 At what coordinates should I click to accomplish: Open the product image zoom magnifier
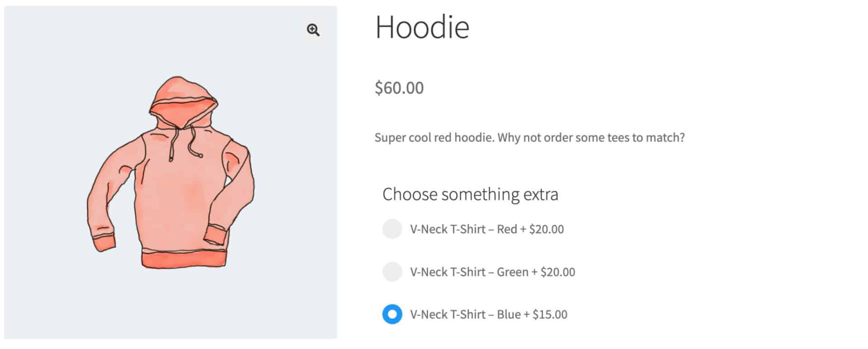(x=313, y=30)
